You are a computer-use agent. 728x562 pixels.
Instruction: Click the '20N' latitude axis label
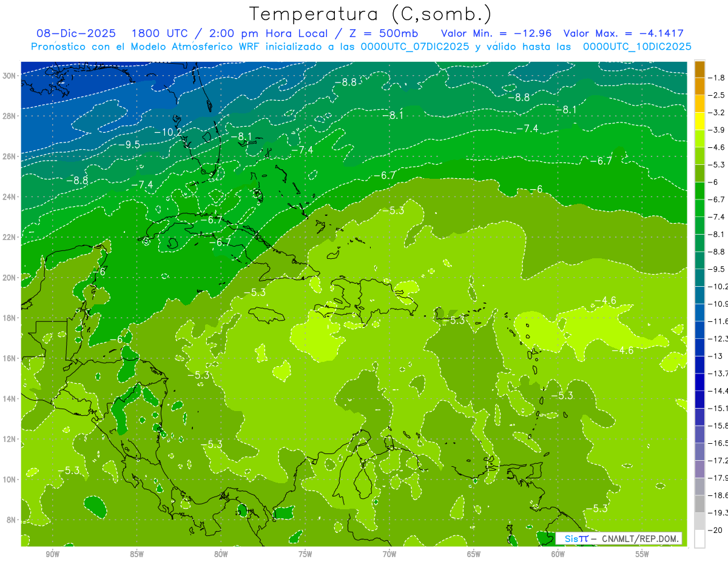pyautogui.click(x=9, y=278)
